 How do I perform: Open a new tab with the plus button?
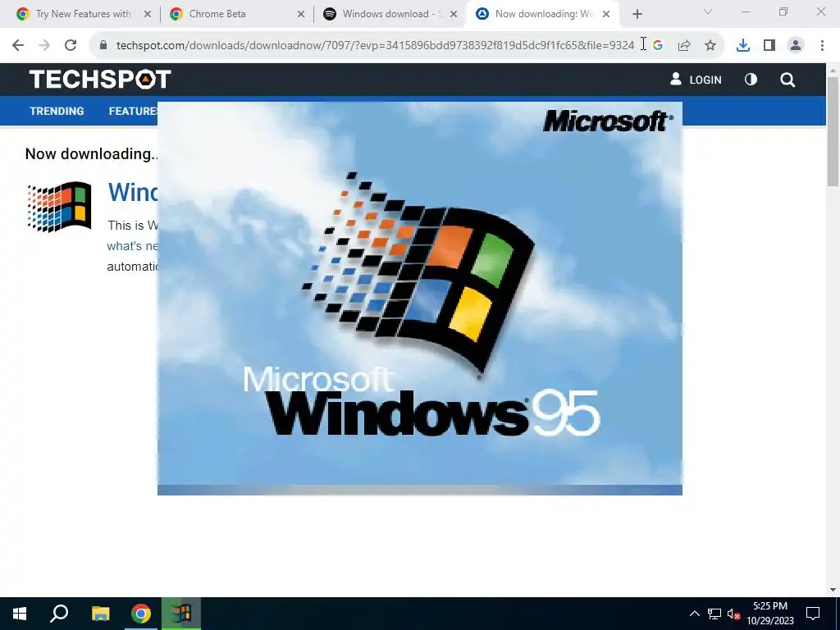tap(637, 14)
